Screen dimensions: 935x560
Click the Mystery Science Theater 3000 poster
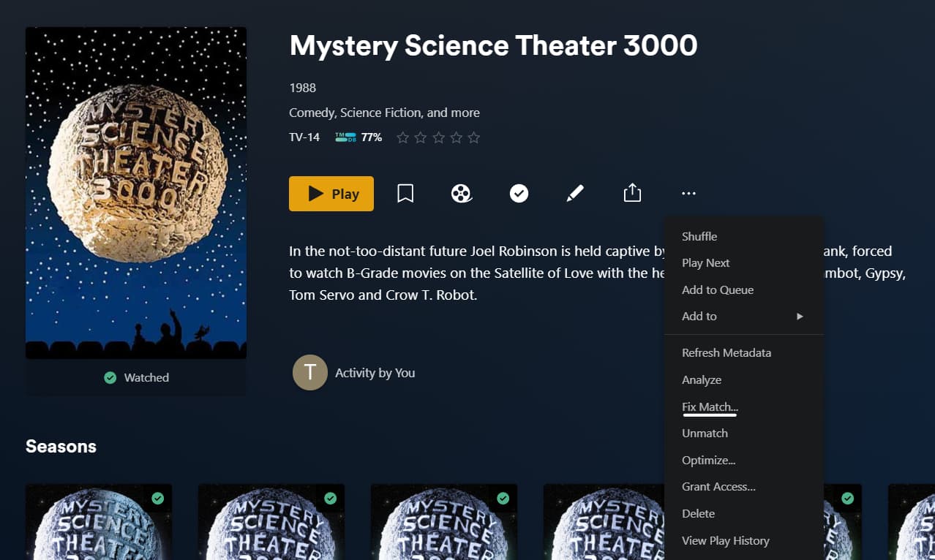point(136,193)
